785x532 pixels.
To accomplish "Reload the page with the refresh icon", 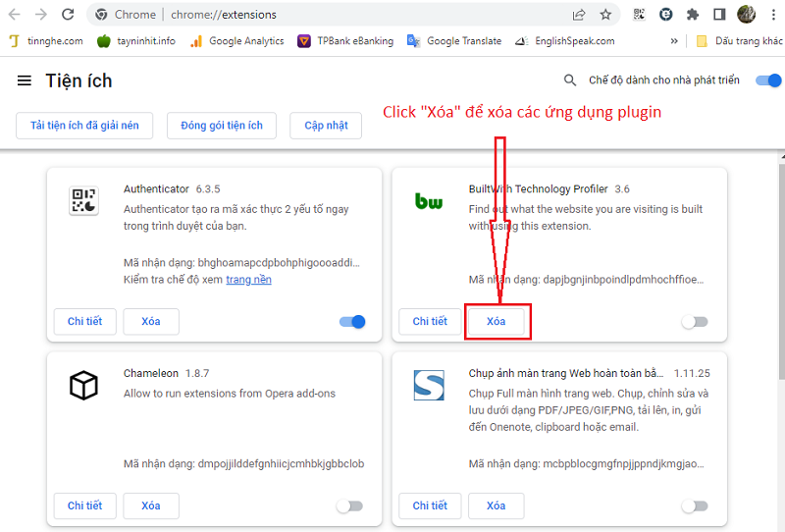I will click(x=68, y=15).
